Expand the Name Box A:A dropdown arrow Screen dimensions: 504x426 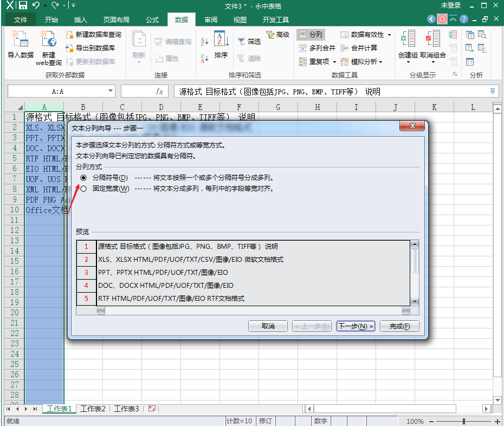point(110,91)
